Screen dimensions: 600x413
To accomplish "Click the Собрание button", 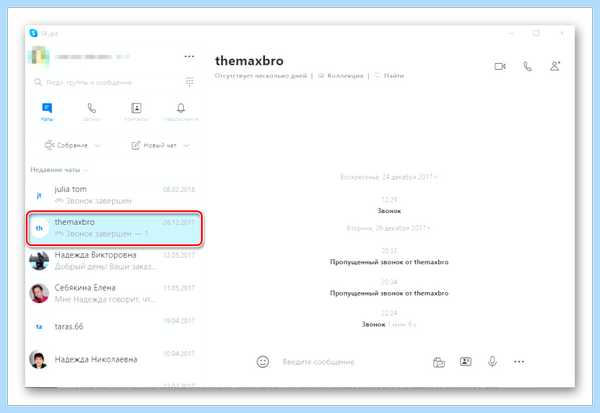I will (66, 145).
